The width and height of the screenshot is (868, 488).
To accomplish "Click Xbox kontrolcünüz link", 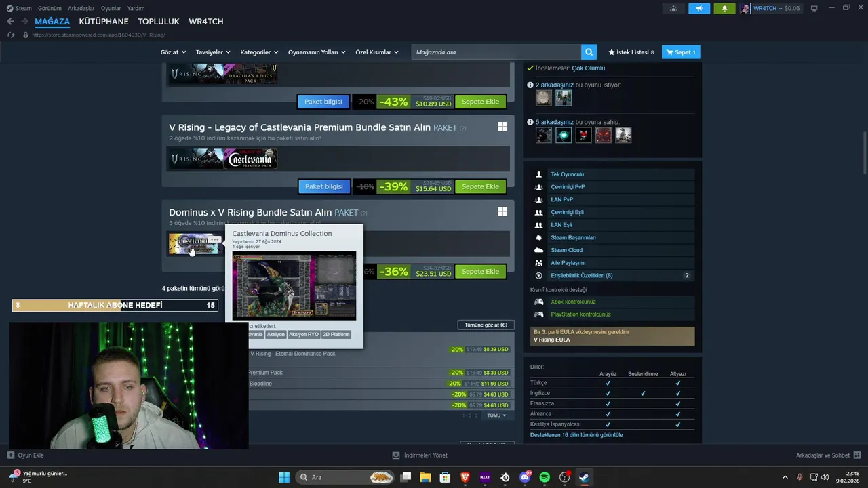I will pos(573,302).
